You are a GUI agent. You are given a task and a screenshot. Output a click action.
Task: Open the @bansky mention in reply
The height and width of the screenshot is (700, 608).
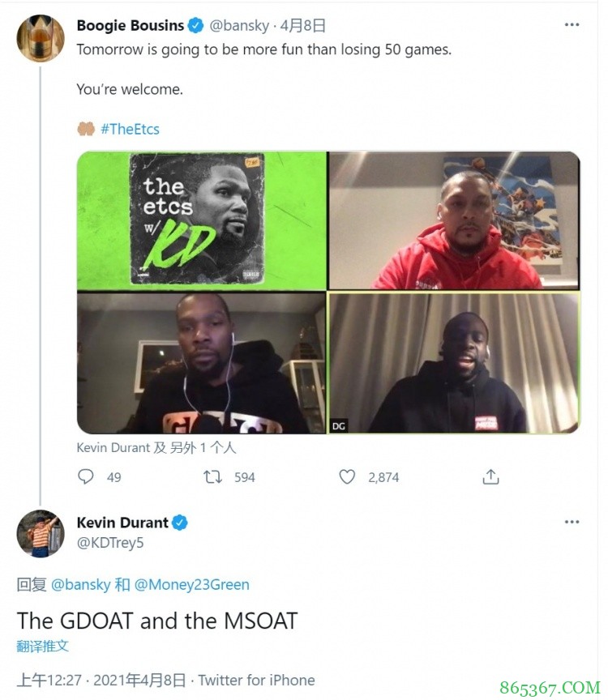81,584
